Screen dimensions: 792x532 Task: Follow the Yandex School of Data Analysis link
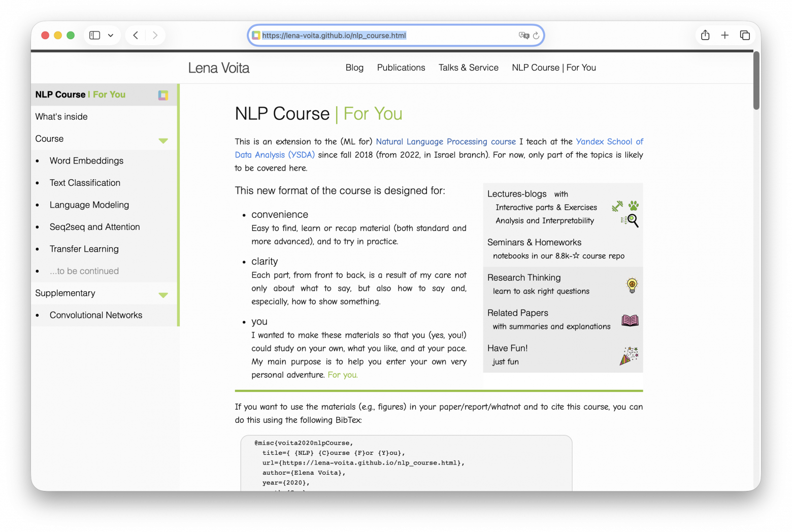click(x=609, y=142)
